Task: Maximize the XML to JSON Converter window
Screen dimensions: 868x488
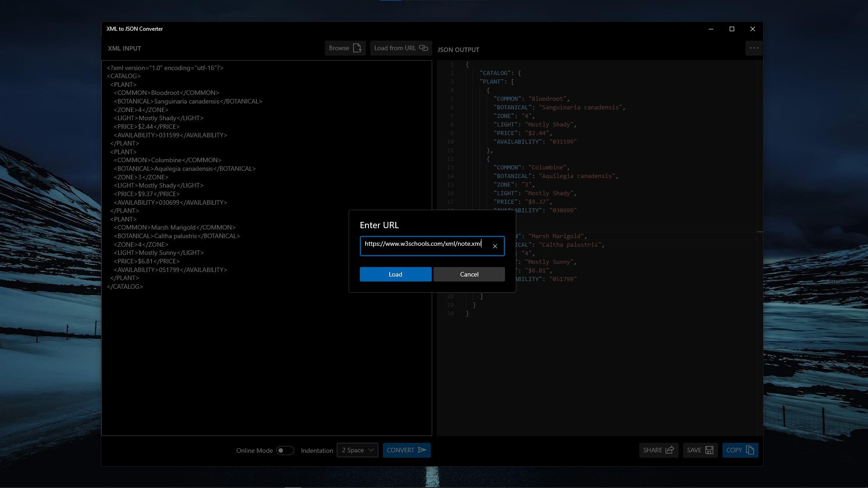Action: click(732, 29)
